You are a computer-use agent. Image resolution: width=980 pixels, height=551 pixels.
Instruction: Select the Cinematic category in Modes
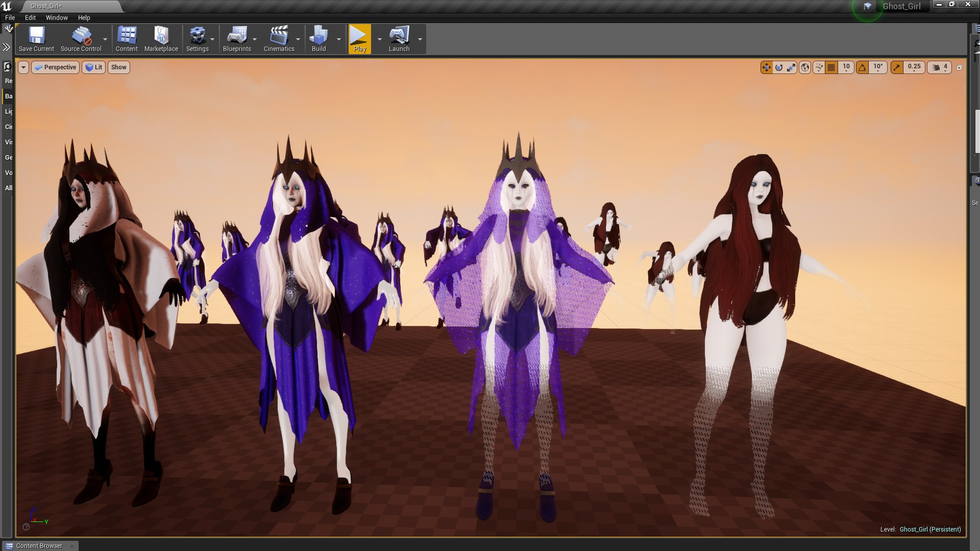click(x=9, y=127)
